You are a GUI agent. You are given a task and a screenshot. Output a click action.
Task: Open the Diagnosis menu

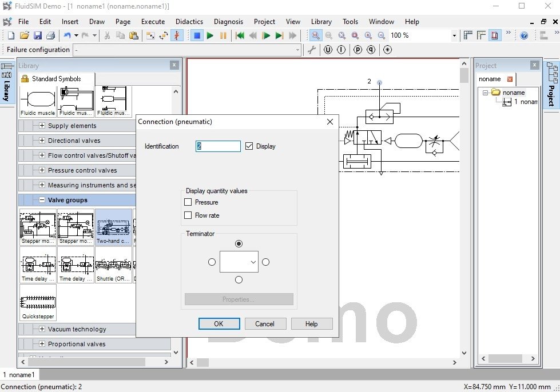click(228, 22)
